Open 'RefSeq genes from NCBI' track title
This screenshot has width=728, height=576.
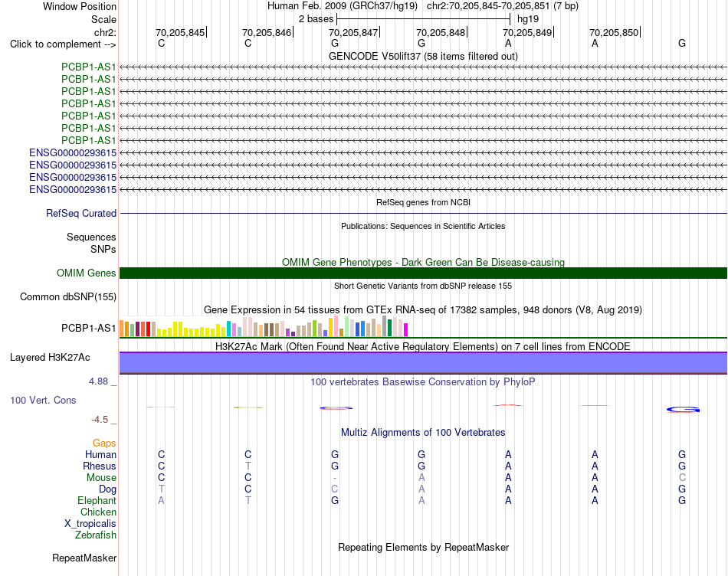click(423, 202)
